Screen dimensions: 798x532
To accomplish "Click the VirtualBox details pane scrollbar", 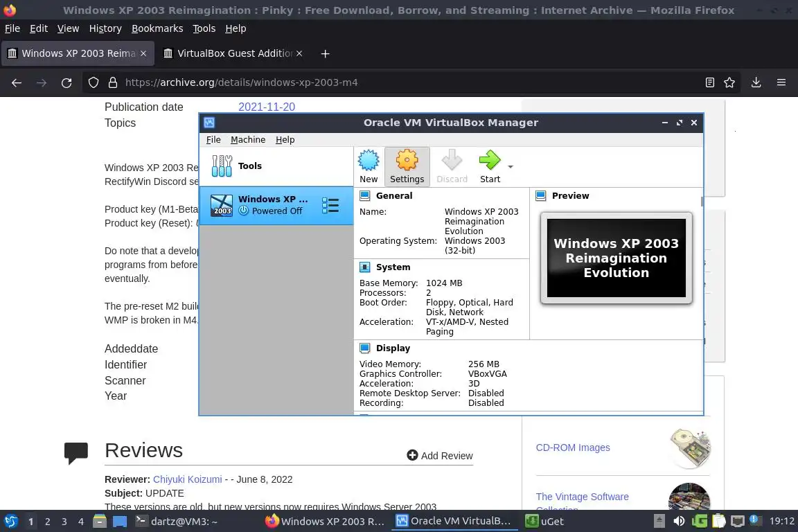I will 702,202.
